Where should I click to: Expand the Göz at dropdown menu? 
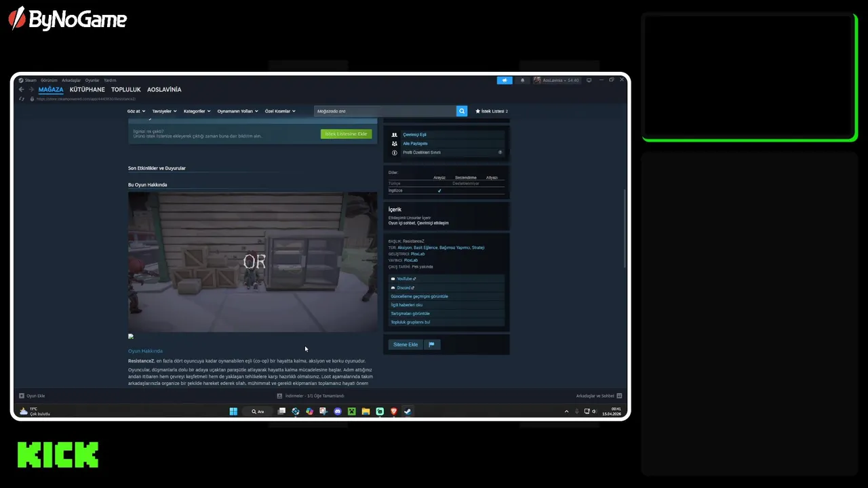click(x=136, y=111)
